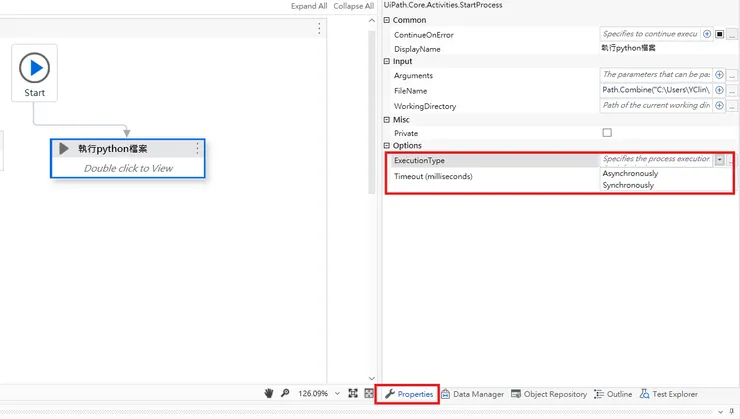740x419 pixels.
Task: Collapse the Input property section
Action: [387, 61]
